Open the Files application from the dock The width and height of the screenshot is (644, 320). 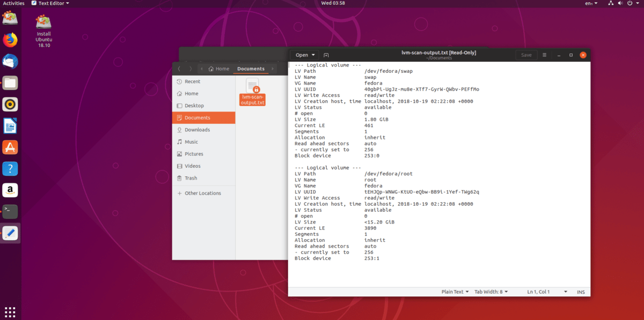pyautogui.click(x=10, y=83)
